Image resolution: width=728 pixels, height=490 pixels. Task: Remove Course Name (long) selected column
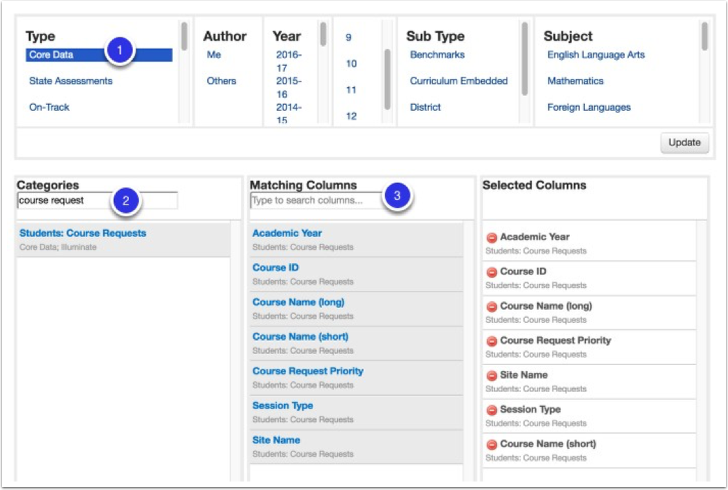point(492,307)
